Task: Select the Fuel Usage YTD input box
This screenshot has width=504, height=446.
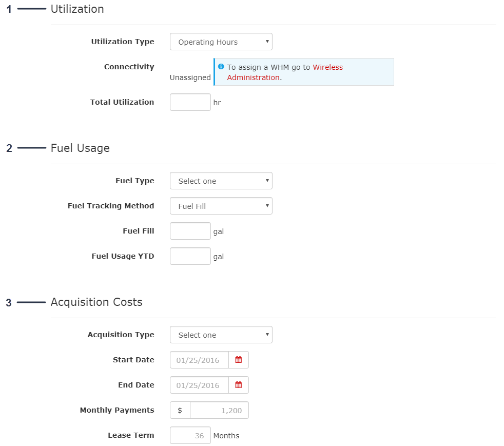Action: pyautogui.click(x=190, y=256)
